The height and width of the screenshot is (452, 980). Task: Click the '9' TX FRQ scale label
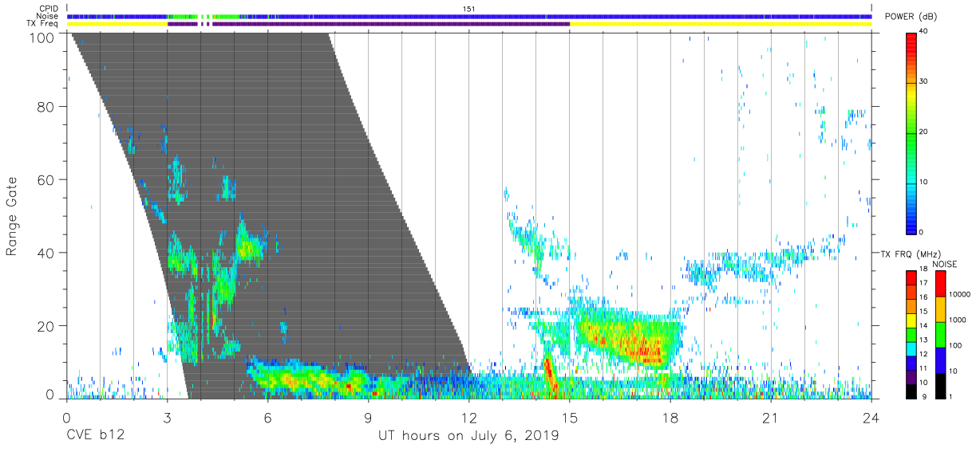pyautogui.click(x=923, y=397)
